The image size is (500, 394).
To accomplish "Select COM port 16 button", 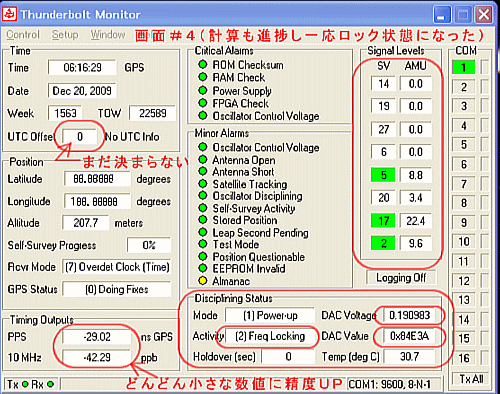I will (x=463, y=358).
